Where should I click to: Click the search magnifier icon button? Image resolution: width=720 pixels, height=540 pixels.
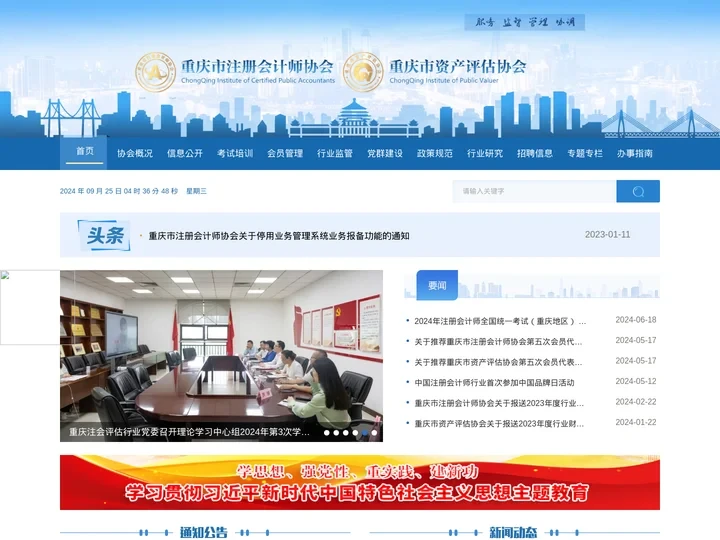(638, 191)
